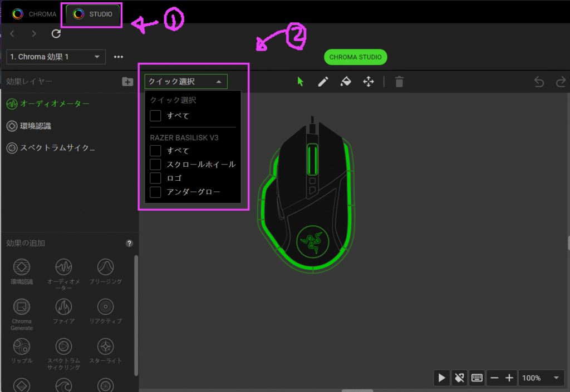Add the リアクティブ effect

(x=105, y=311)
